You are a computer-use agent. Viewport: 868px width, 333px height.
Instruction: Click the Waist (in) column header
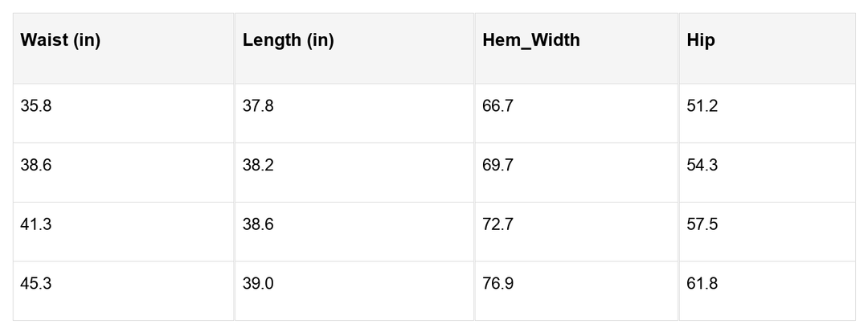[x=60, y=41]
